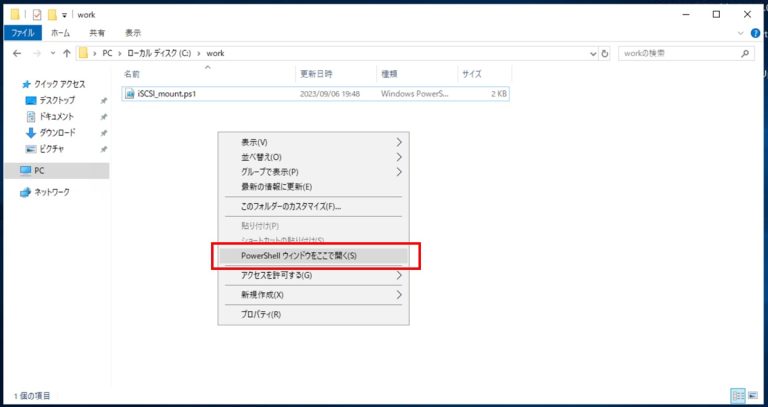This screenshot has width=768, height=407.
Task: Expand the ribbon chevron near help icon
Action: tap(741, 33)
